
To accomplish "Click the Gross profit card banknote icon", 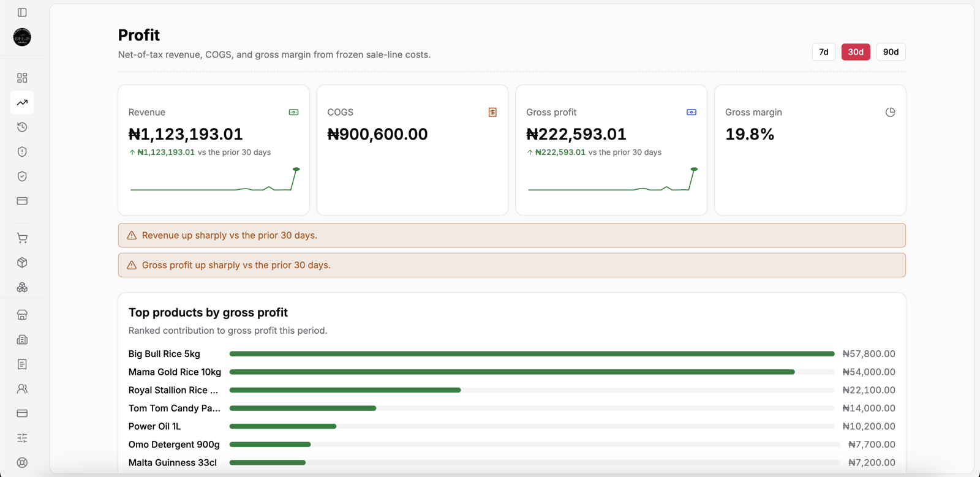I will [692, 112].
